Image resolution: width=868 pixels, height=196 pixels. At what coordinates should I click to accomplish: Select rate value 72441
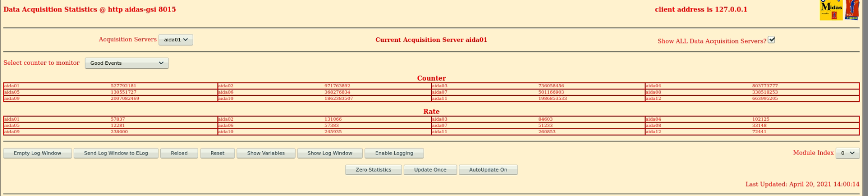click(759, 132)
